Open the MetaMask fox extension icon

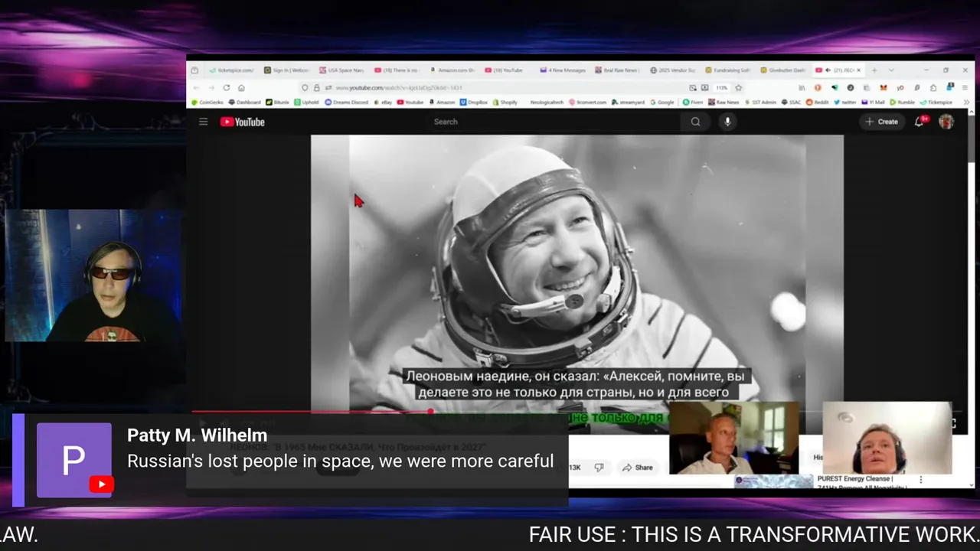coord(884,88)
